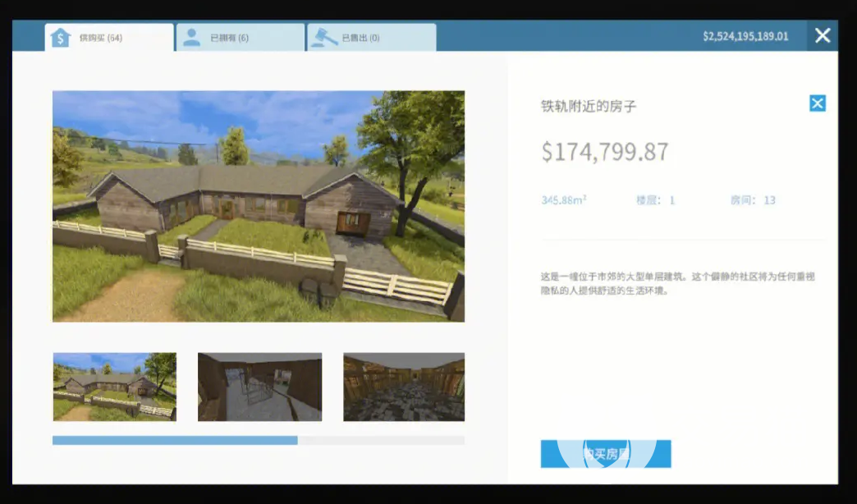Image resolution: width=857 pixels, height=504 pixels.
Task: Show the interior hallway thumbnail
Action: tap(259, 387)
